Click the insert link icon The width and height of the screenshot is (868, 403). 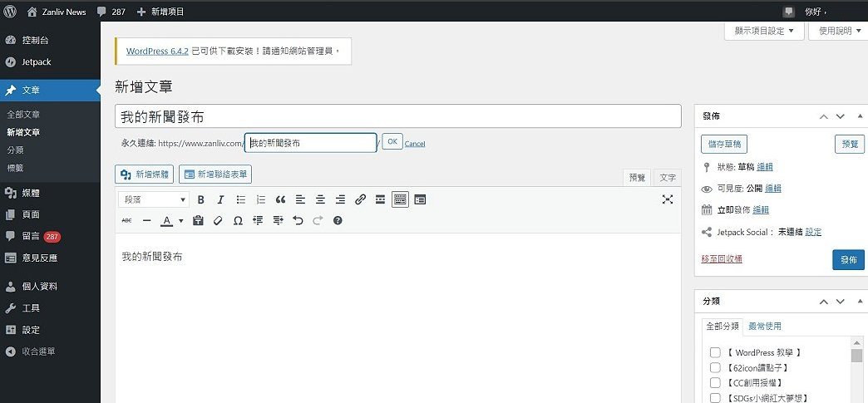pyautogui.click(x=360, y=200)
